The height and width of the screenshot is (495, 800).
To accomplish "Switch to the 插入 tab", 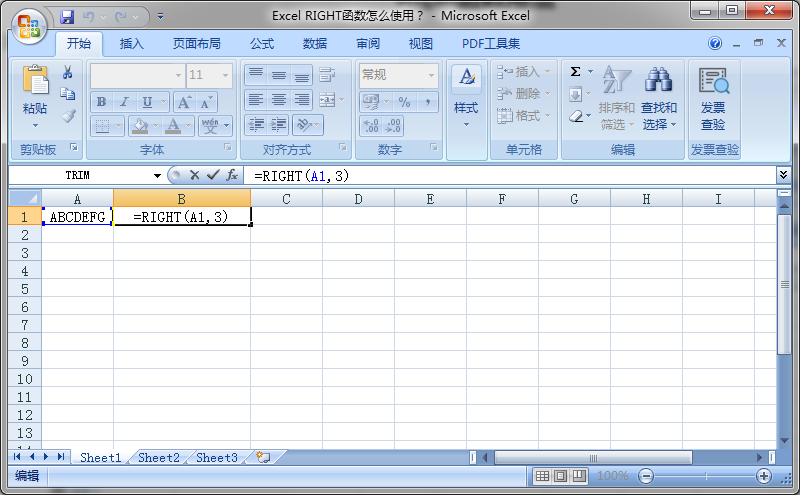I will pos(131,44).
